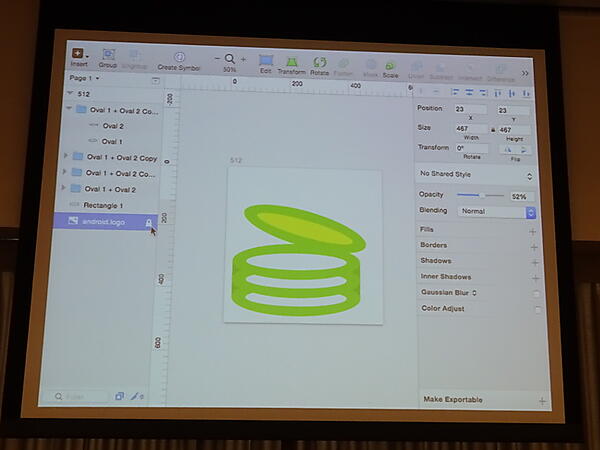Click the Create Symbol icon

(x=179, y=58)
